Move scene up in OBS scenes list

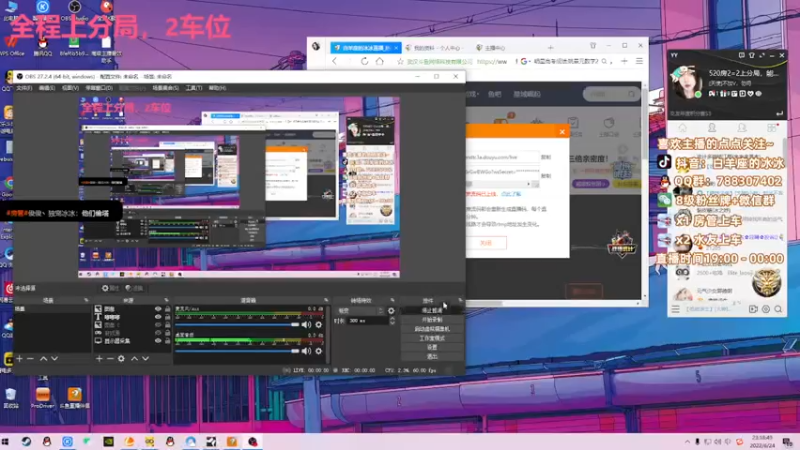tap(43, 359)
